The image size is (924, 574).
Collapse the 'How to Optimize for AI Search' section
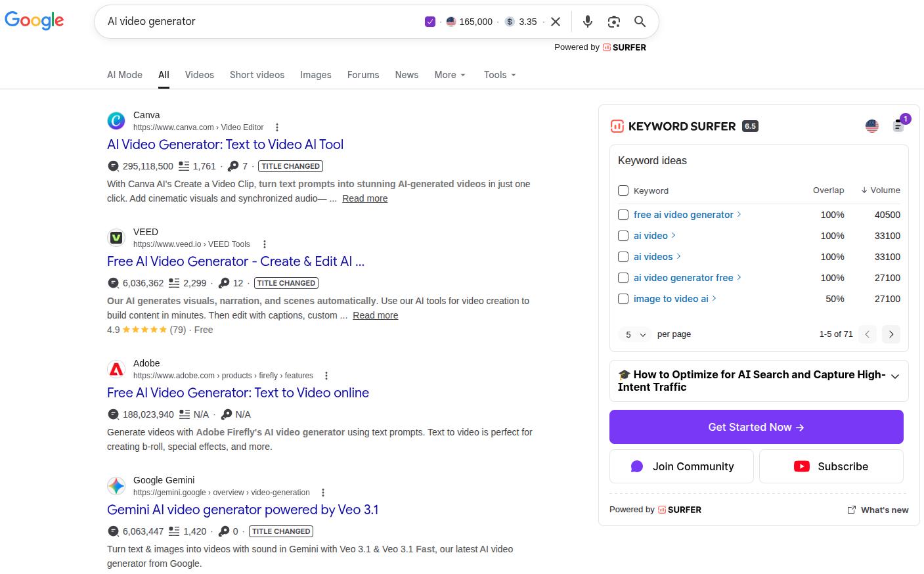click(x=895, y=376)
